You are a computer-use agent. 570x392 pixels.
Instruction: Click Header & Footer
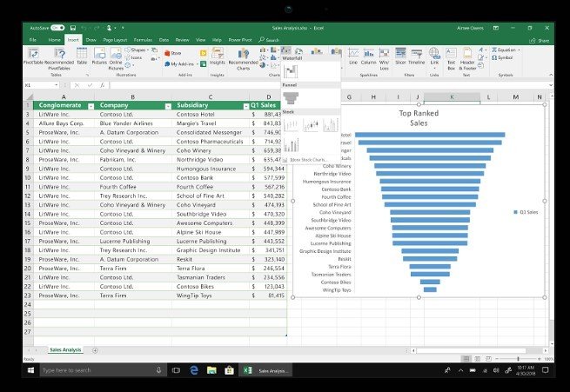[x=467, y=59]
